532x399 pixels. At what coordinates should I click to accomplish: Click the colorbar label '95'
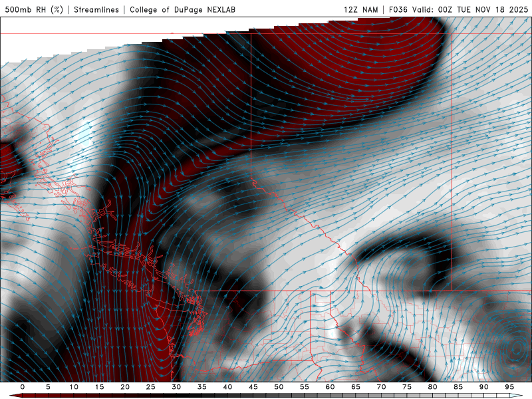pyautogui.click(x=509, y=387)
